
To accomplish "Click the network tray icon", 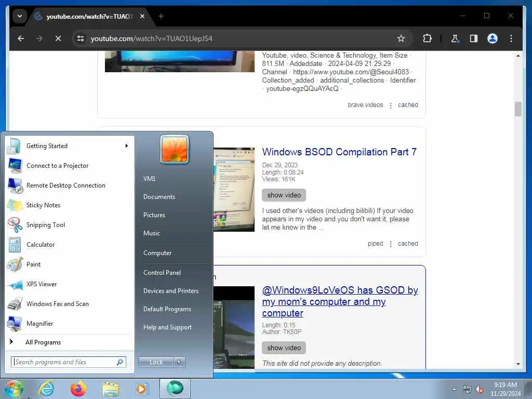I will click(x=467, y=390).
